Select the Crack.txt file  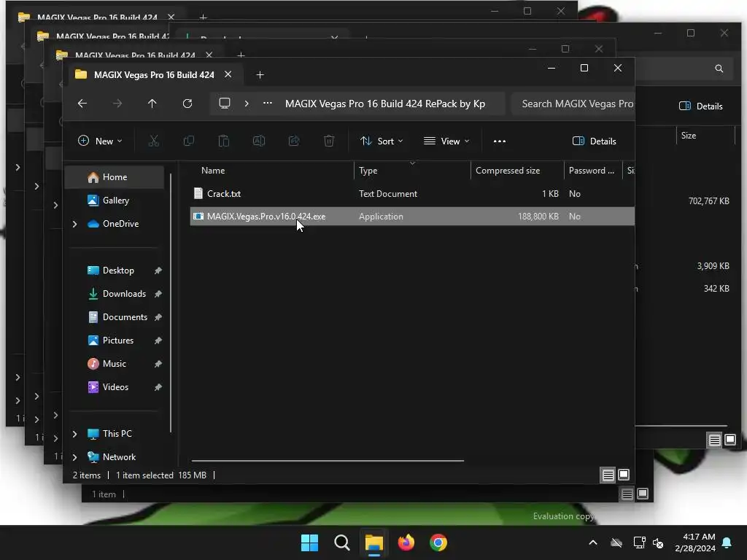[411, 194]
